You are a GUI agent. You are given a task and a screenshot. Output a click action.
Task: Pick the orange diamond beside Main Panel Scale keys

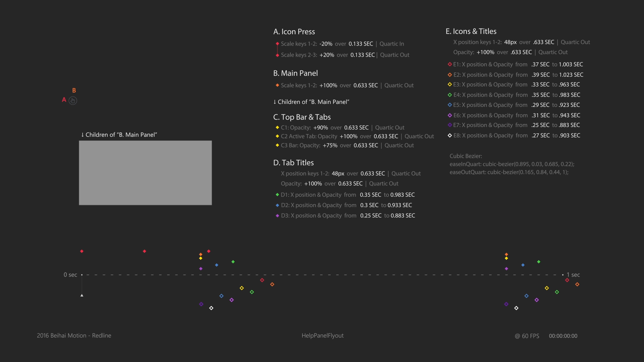[x=277, y=85]
